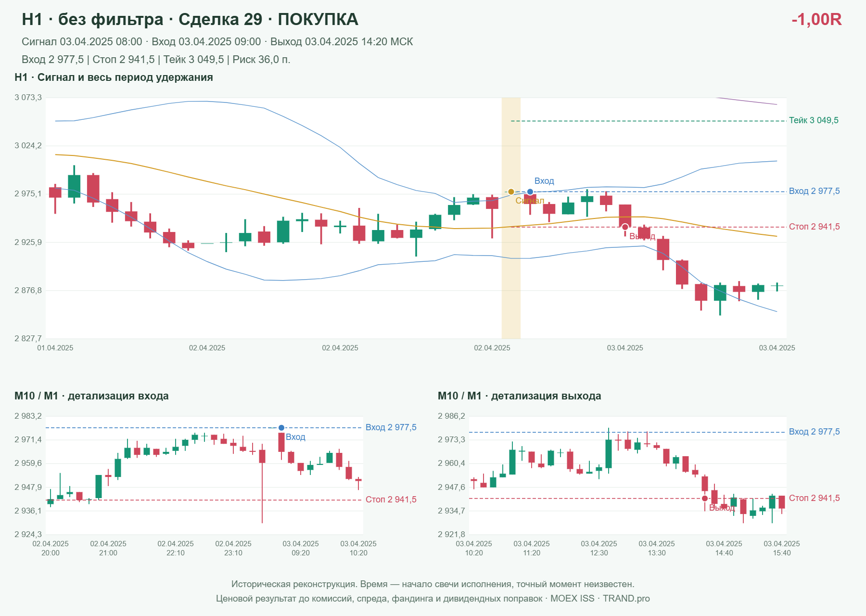The height and width of the screenshot is (616, 866).
Task: Click 'Стоп 2 941,5' label of детализация выхода chart
Action: click(815, 498)
